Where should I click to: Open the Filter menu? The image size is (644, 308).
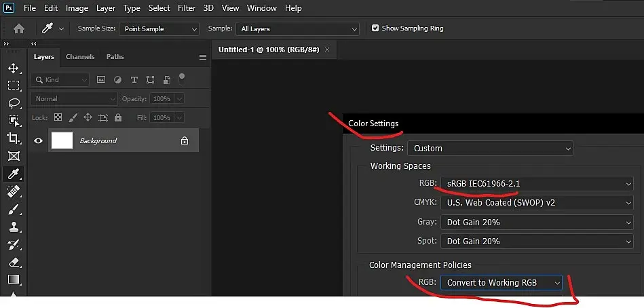click(x=186, y=8)
